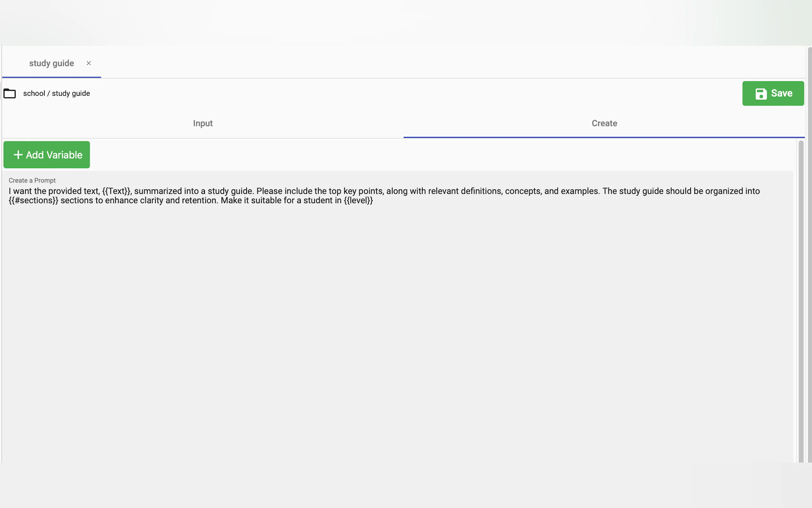Select the Create tab
Image resolution: width=812 pixels, height=508 pixels.
[604, 123]
